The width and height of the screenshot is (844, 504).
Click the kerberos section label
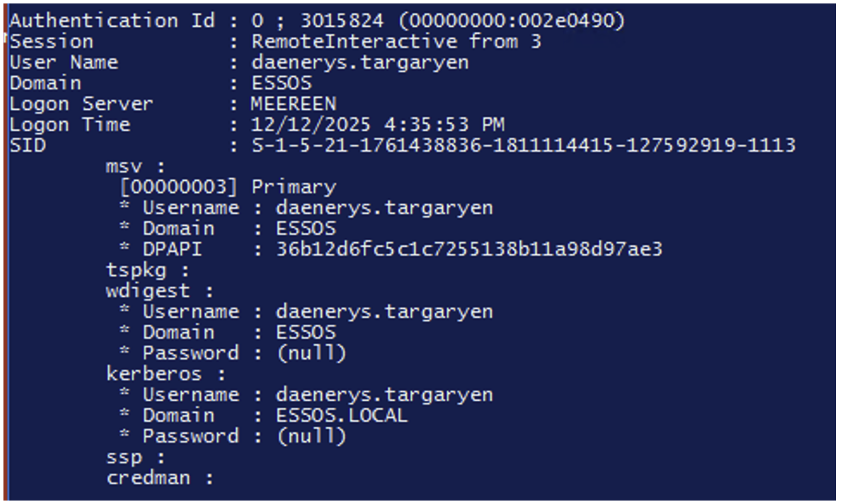[x=154, y=374]
